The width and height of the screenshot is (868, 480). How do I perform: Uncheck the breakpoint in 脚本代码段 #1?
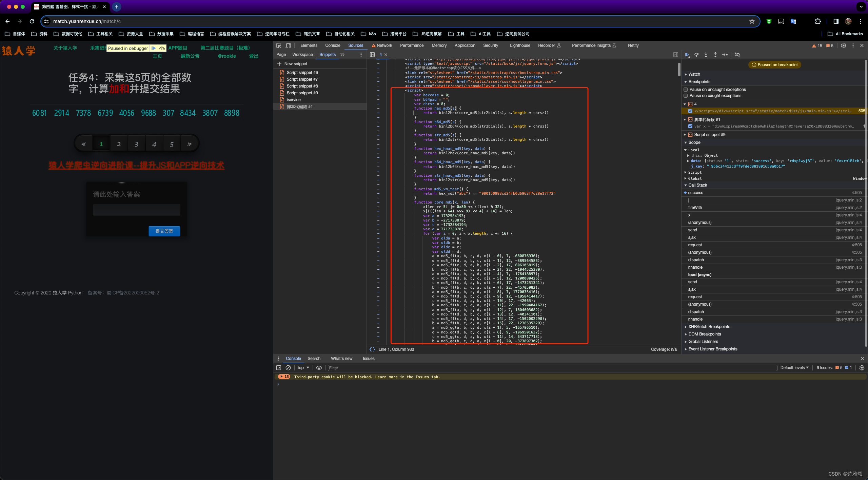(x=690, y=126)
